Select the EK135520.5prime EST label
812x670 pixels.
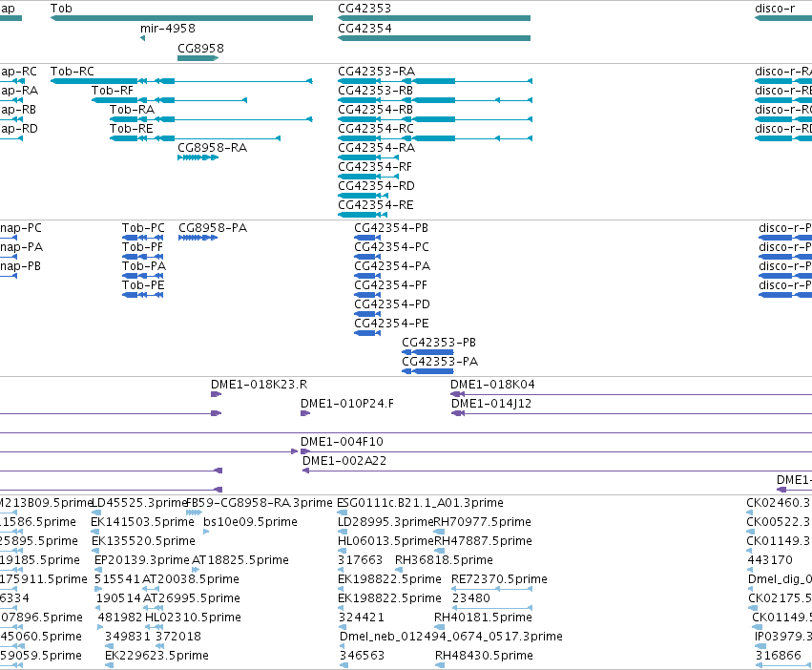(143, 541)
